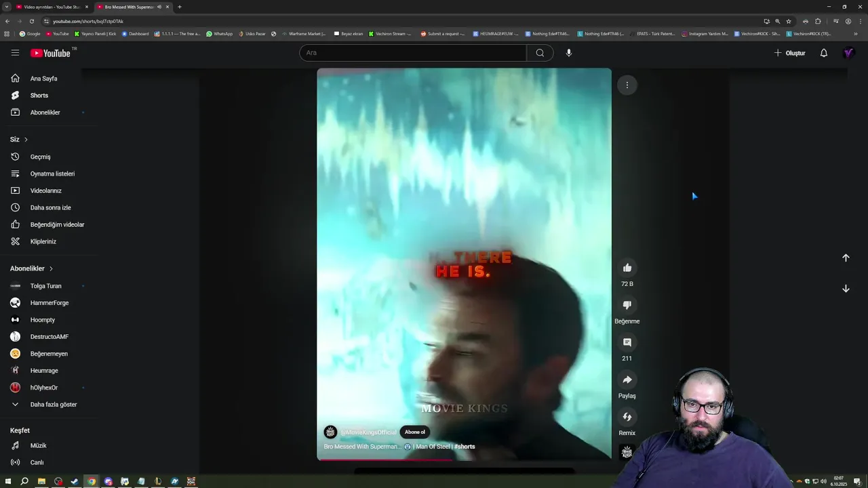
Task: Go to the previous Short arrow
Action: (x=846, y=258)
